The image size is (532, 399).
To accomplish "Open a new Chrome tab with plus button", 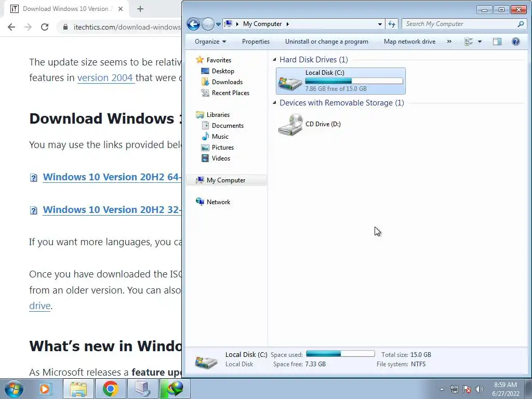I will (140, 9).
